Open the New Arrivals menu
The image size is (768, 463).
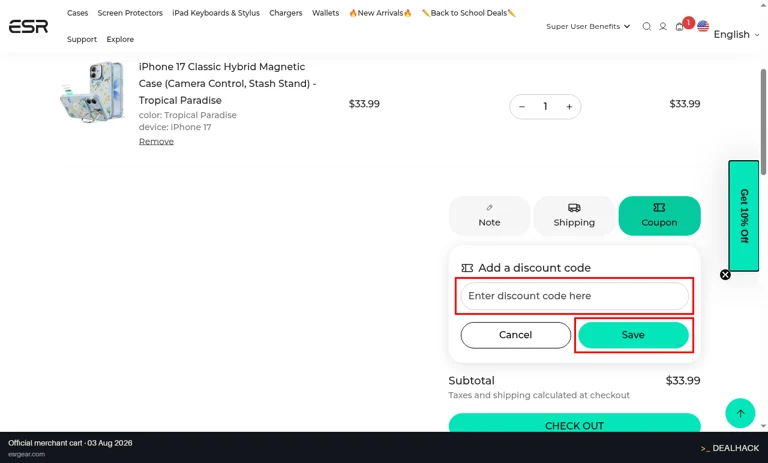click(380, 13)
